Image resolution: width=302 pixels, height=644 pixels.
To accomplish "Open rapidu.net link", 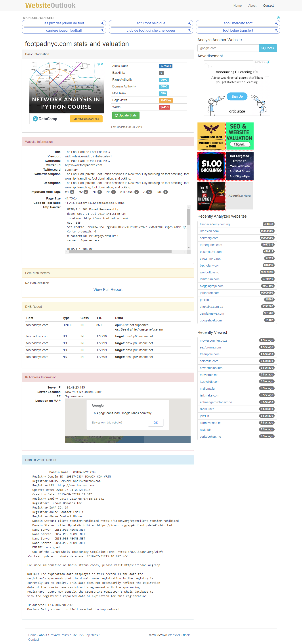I will point(207,409).
